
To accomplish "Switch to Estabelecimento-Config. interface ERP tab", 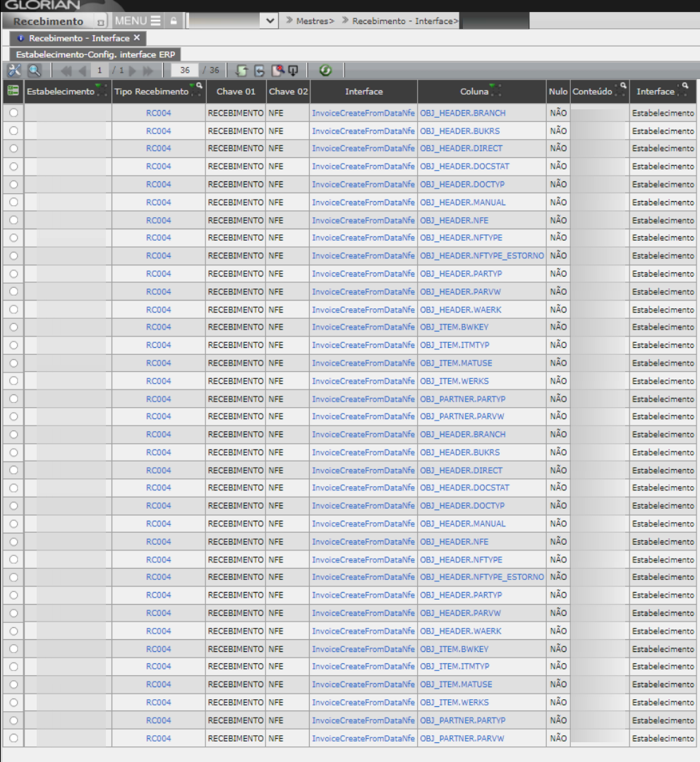I will coord(95,54).
